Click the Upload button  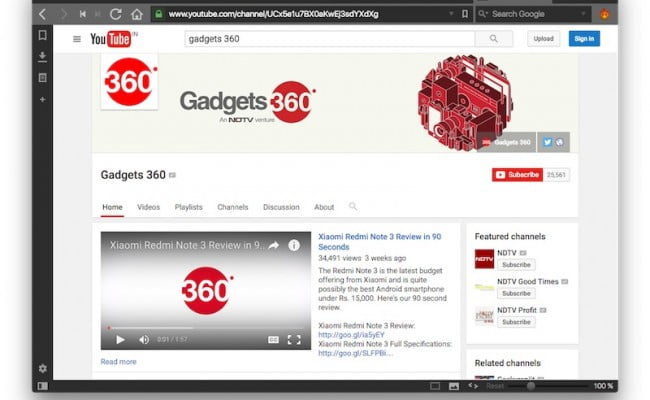click(543, 39)
